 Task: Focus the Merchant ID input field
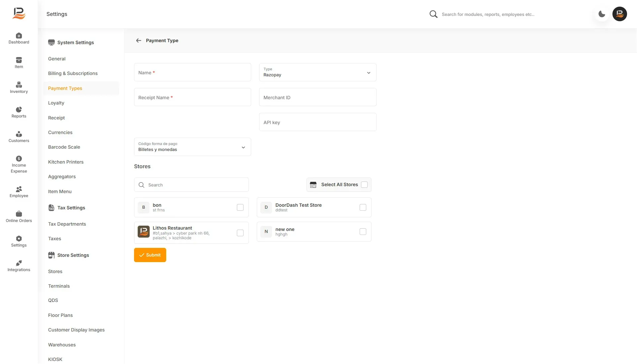tap(318, 97)
